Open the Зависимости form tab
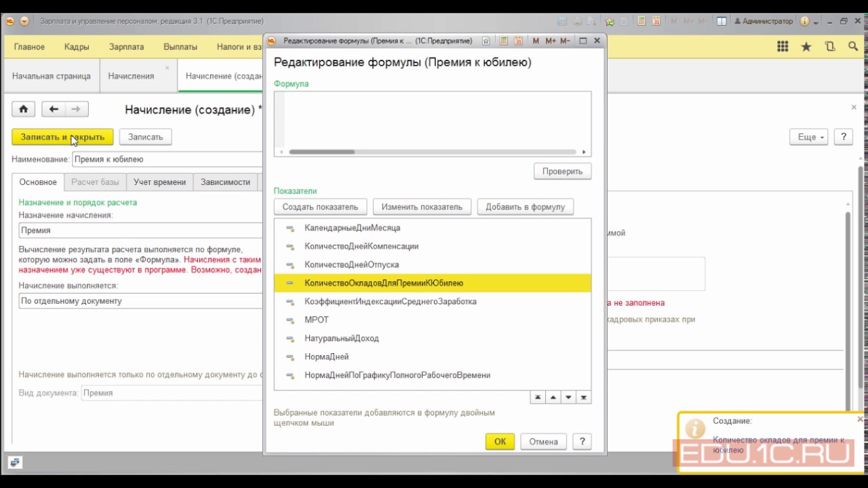Image resolution: width=868 pixels, height=488 pixels. point(225,182)
